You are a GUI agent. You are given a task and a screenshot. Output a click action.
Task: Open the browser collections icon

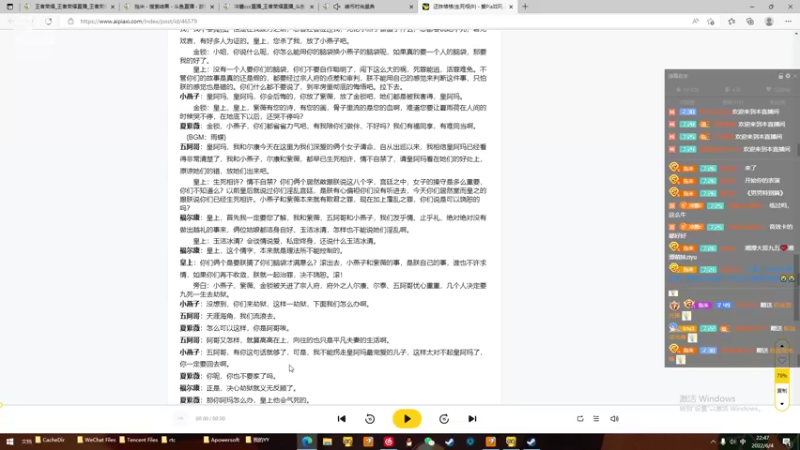[750, 21]
